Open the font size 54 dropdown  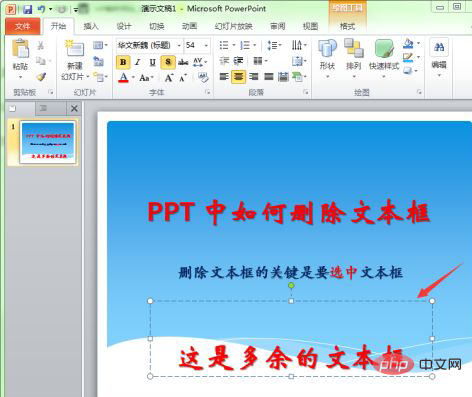coord(206,45)
